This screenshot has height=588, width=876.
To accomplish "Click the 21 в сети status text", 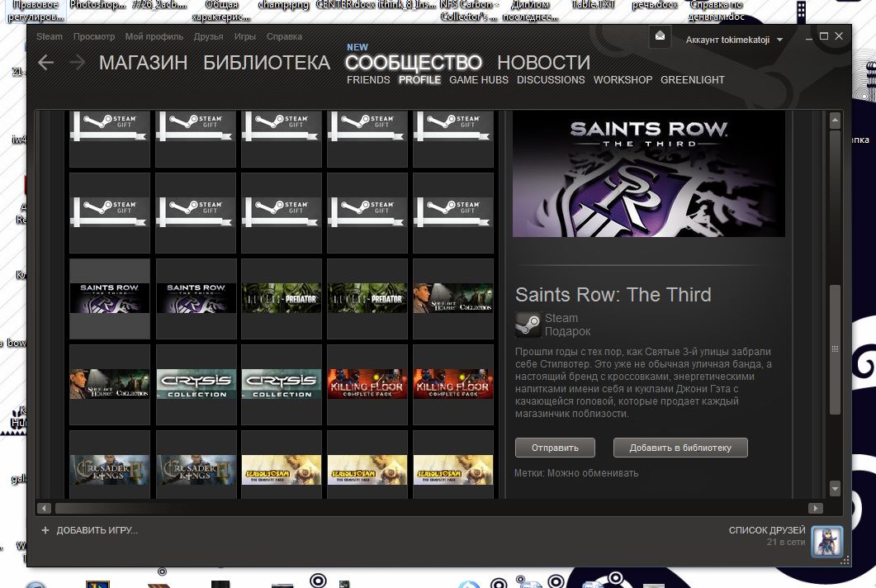I will (786, 543).
